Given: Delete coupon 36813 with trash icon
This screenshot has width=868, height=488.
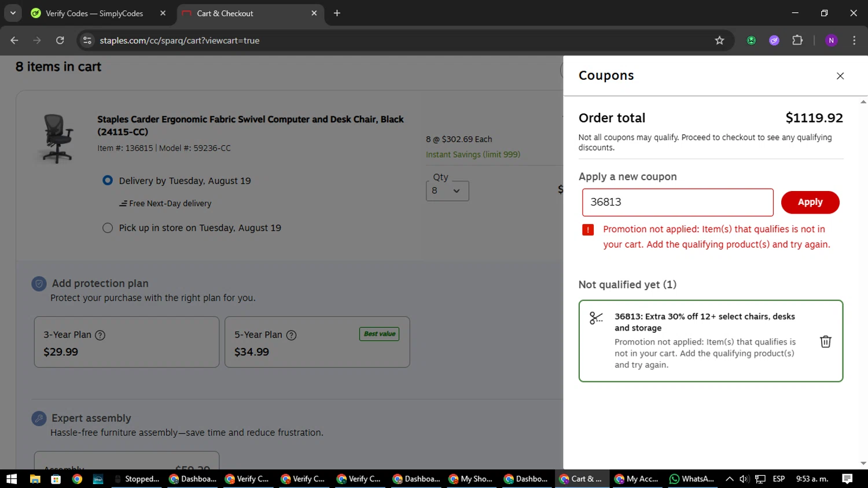Looking at the screenshot, I should [826, 342].
